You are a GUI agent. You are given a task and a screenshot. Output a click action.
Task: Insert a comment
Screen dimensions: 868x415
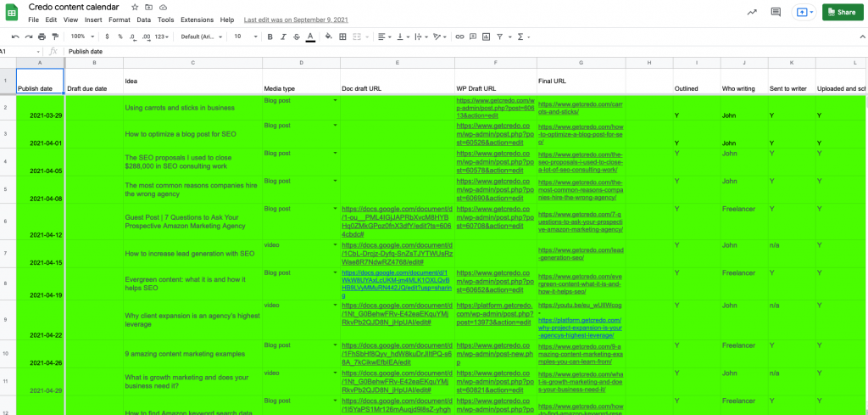pyautogui.click(x=473, y=36)
